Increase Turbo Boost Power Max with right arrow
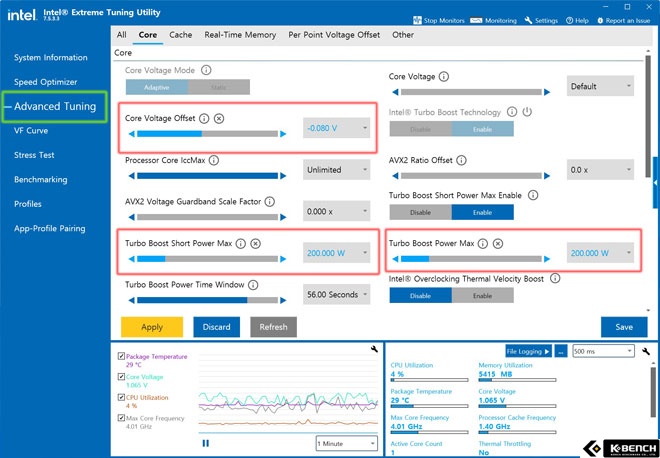The height and width of the screenshot is (458, 660). point(547,259)
